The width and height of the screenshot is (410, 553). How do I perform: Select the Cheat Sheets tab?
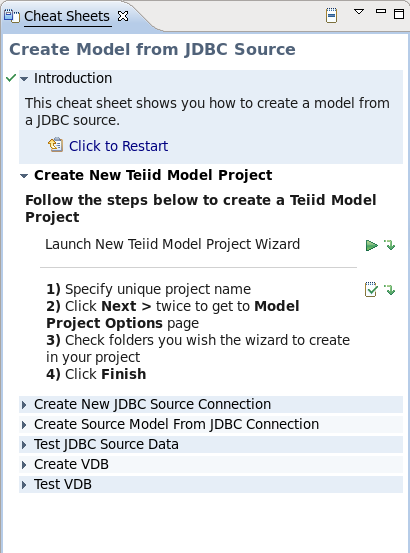click(x=67, y=16)
